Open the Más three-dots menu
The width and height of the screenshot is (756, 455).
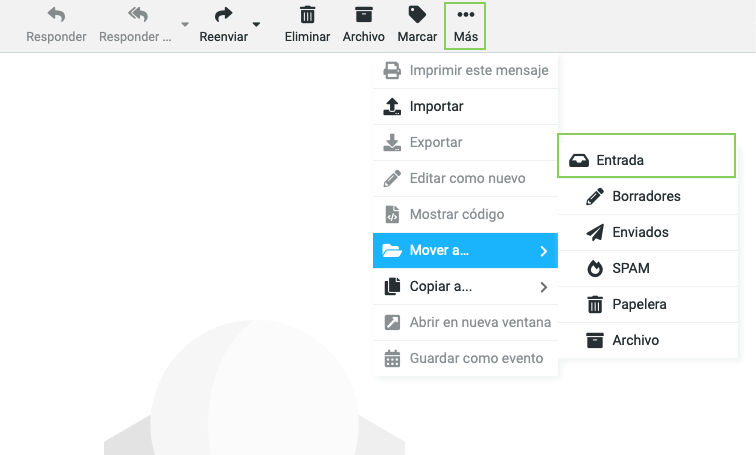[x=465, y=26]
